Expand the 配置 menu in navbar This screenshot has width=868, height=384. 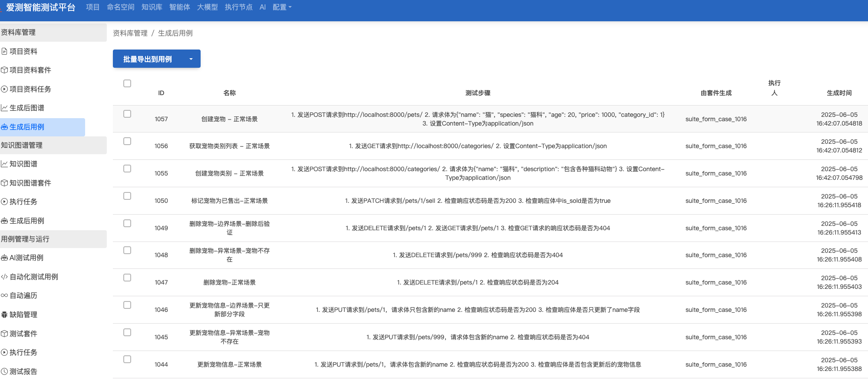click(x=282, y=7)
